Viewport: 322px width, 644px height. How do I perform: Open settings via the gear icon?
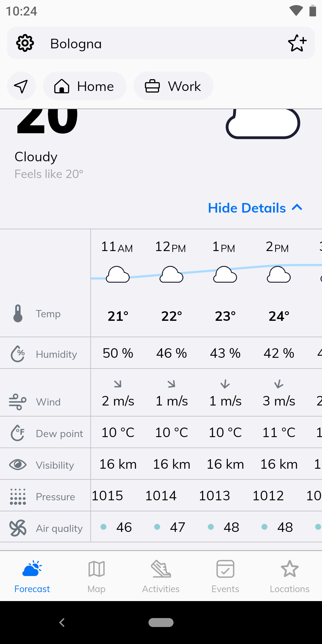pyautogui.click(x=25, y=43)
